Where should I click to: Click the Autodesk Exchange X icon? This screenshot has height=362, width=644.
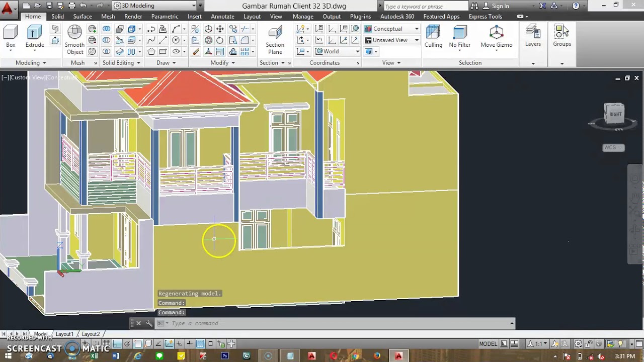[542, 6]
